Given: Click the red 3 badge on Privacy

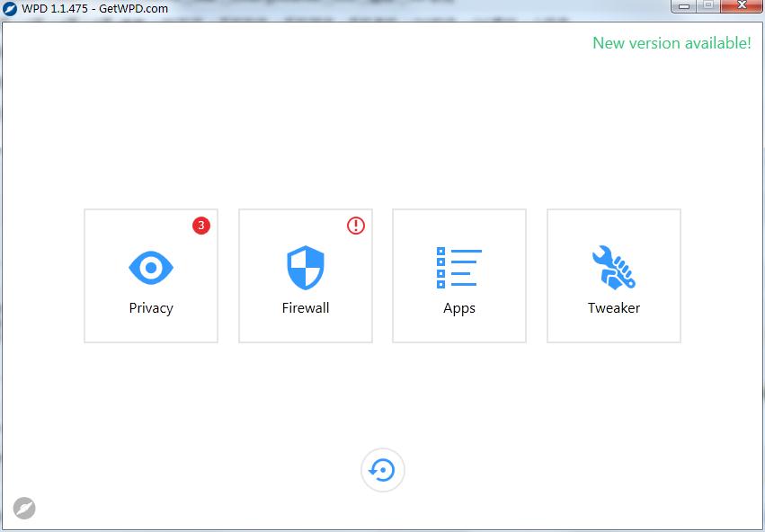Looking at the screenshot, I should click(200, 226).
